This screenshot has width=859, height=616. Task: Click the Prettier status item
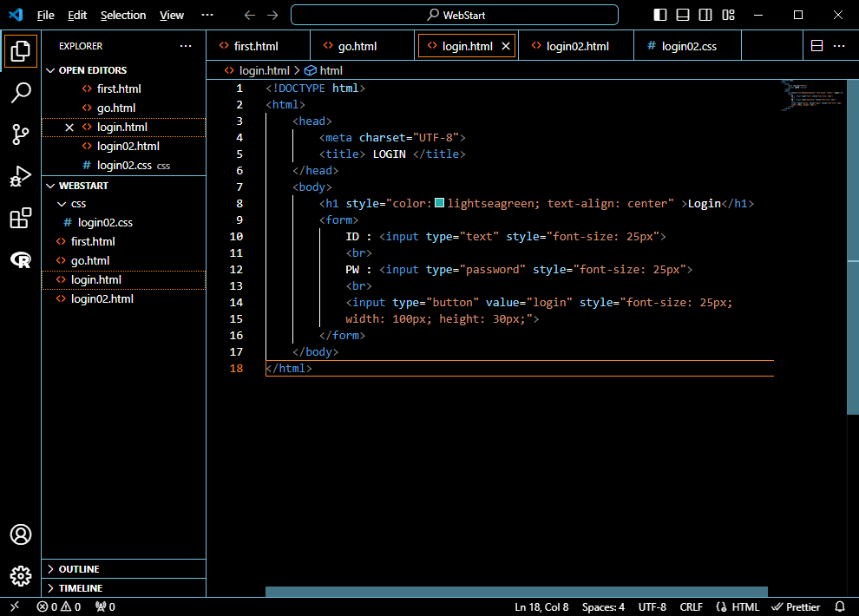796,606
